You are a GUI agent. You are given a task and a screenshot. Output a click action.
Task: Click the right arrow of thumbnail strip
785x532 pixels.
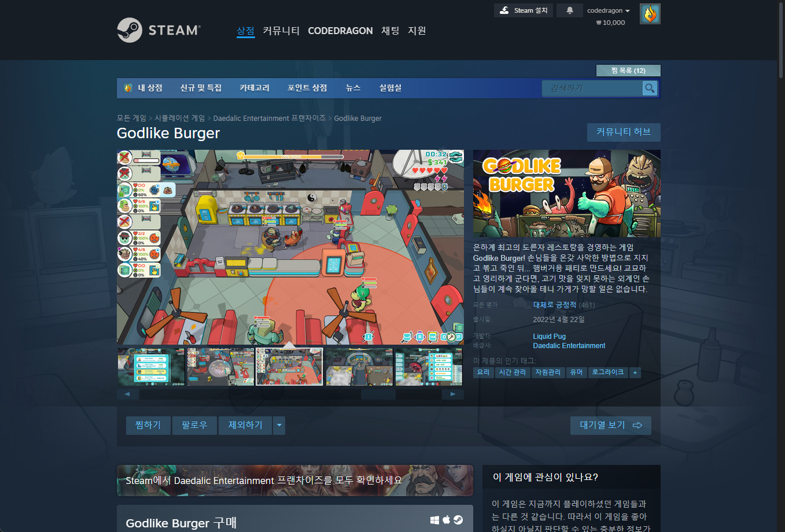453,394
